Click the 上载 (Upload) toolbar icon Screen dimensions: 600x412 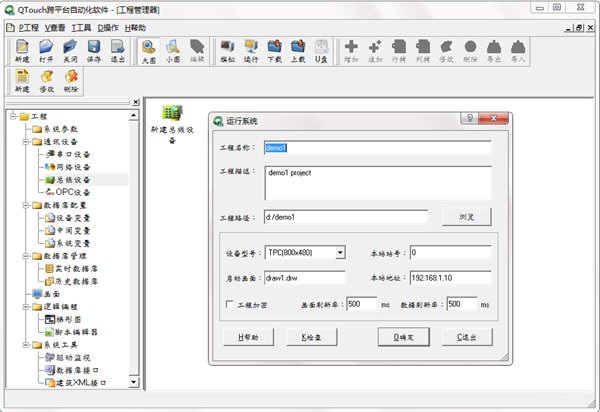298,50
